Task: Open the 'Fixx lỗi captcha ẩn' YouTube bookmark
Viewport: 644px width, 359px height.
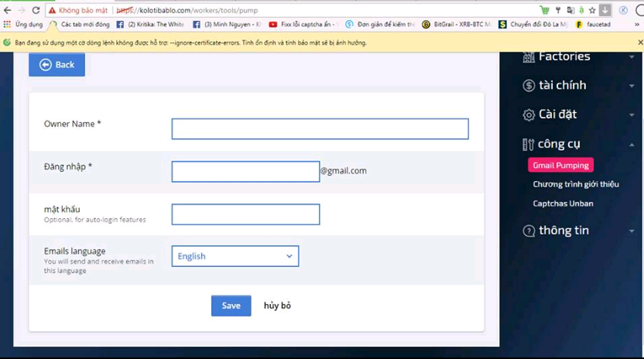Action: (x=303, y=24)
